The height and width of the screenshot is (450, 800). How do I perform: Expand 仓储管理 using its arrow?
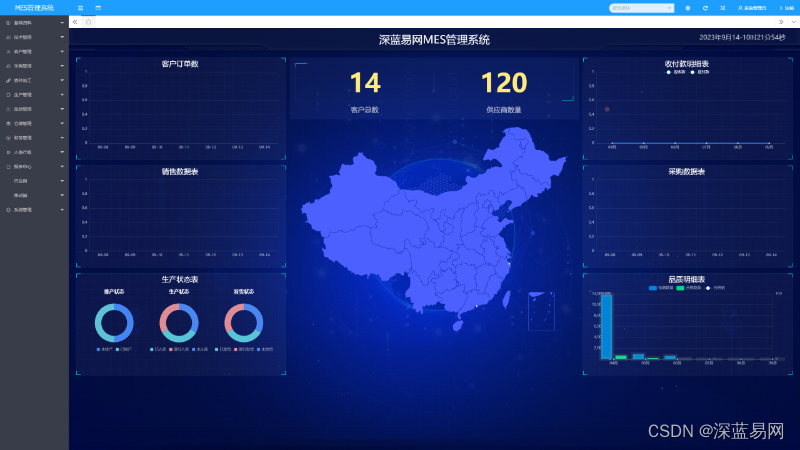pos(62,123)
